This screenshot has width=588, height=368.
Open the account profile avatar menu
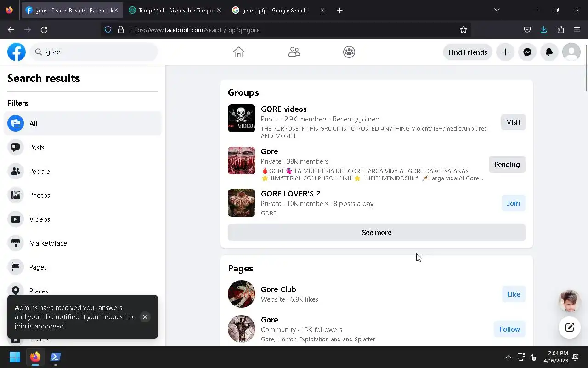[571, 52]
